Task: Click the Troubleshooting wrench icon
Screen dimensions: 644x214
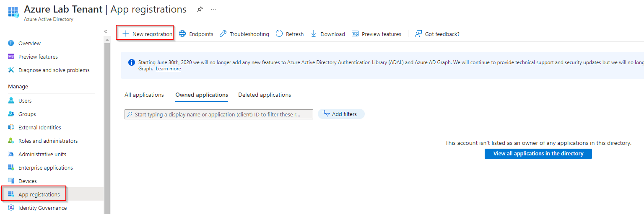Action: (223, 34)
